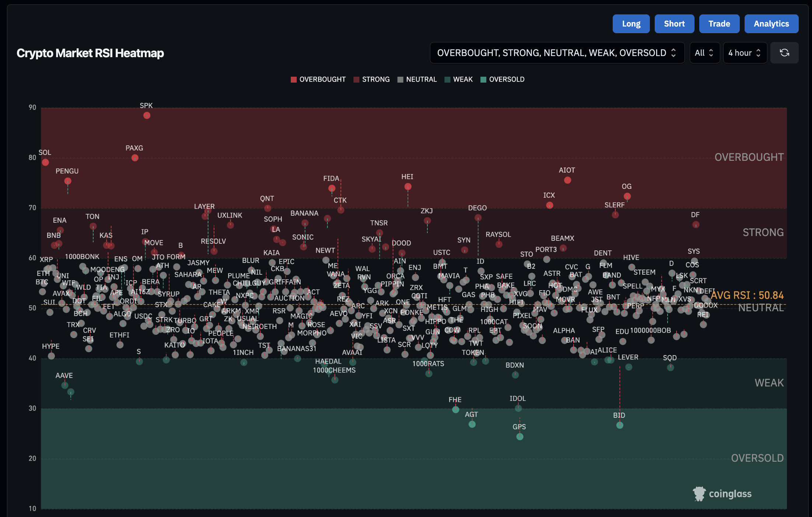Click the RESOLV data point
This screenshot has height=517, width=812.
(x=214, y=251)
